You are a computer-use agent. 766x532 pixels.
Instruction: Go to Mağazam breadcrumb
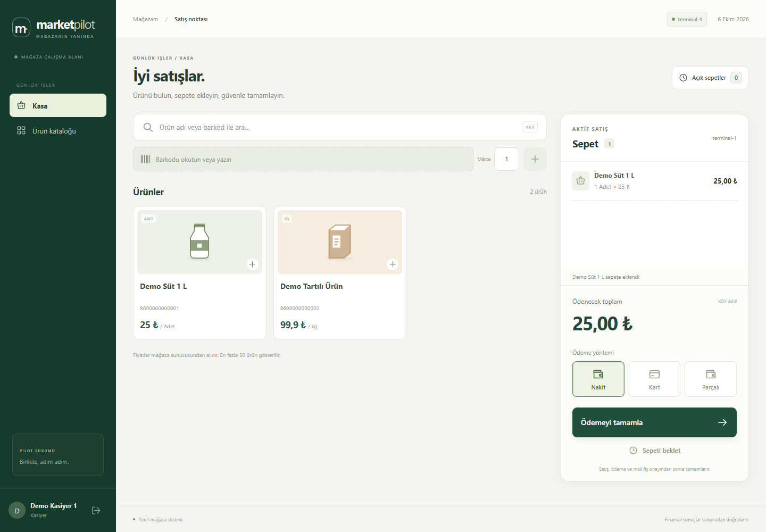[x=146, y=19]
